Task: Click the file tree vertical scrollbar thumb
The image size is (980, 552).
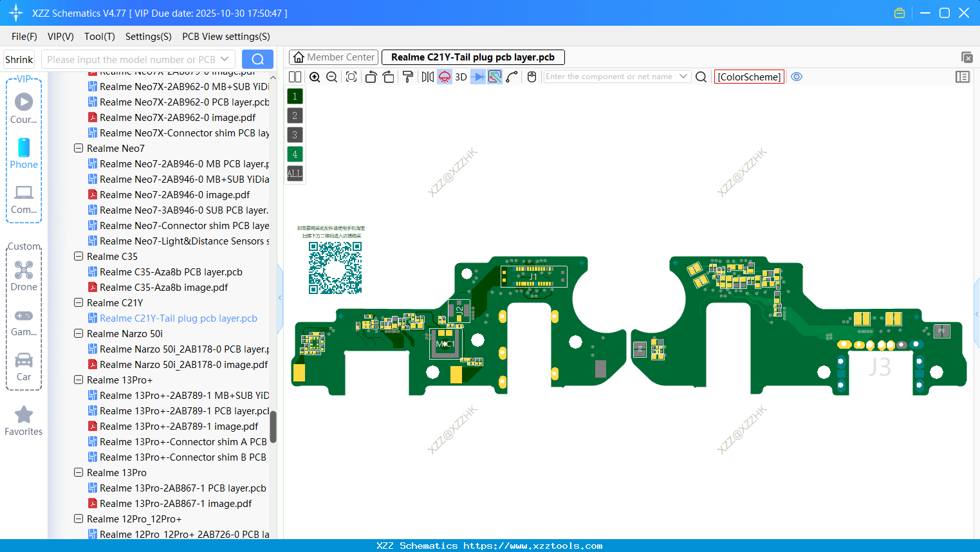Action: (273, 427)
